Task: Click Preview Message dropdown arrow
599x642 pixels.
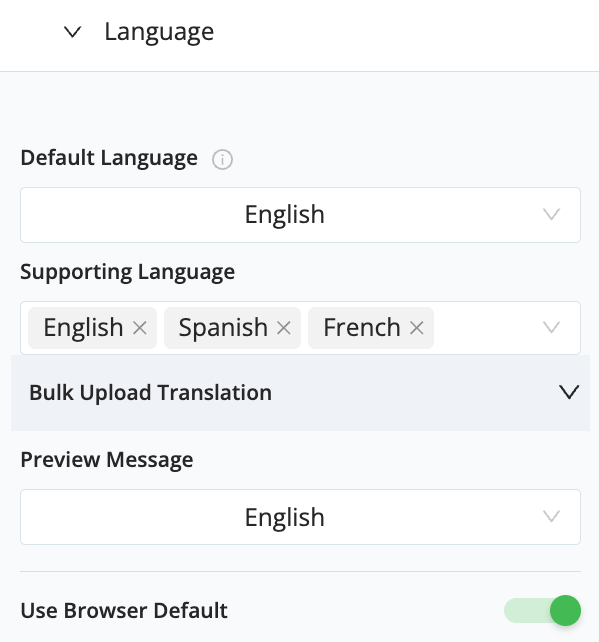Action: tap(551, 516)
